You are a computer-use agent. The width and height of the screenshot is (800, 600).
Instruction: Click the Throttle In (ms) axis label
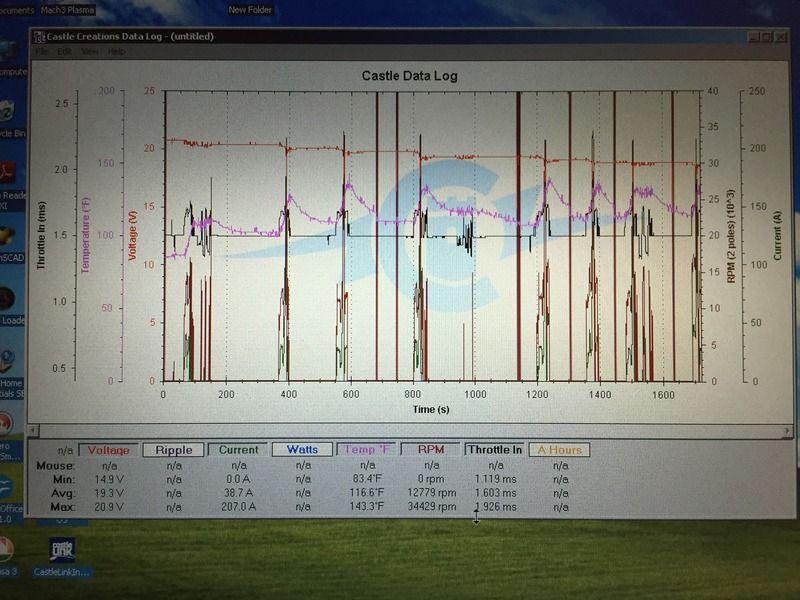tap(42, 235)
